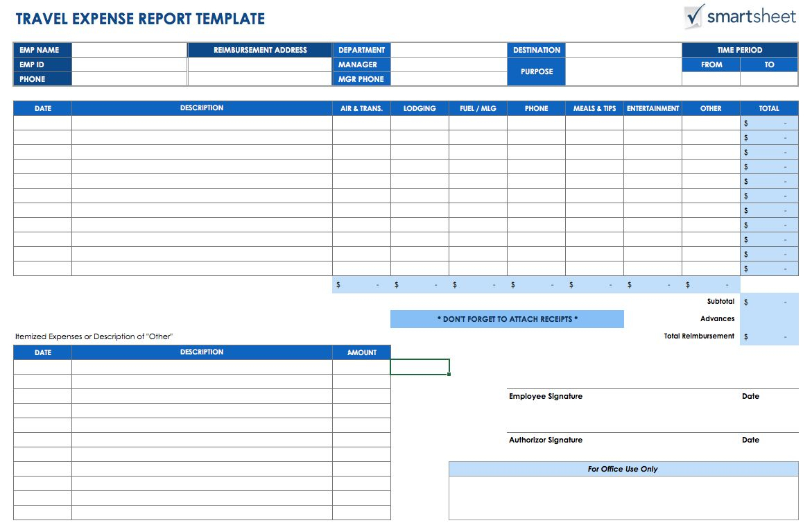Image resolution: width=812 pixels, height=532 pixels.
Task: Click the AIR & TRANS. column header
Action: click(x=361, y=108)
